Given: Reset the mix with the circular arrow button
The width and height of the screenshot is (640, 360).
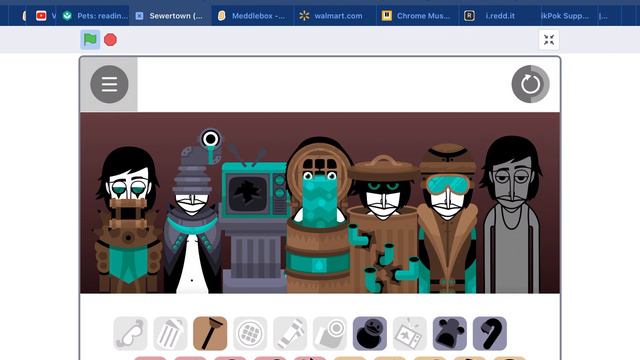Looking at the screenshot, I should tap(530, 84).
